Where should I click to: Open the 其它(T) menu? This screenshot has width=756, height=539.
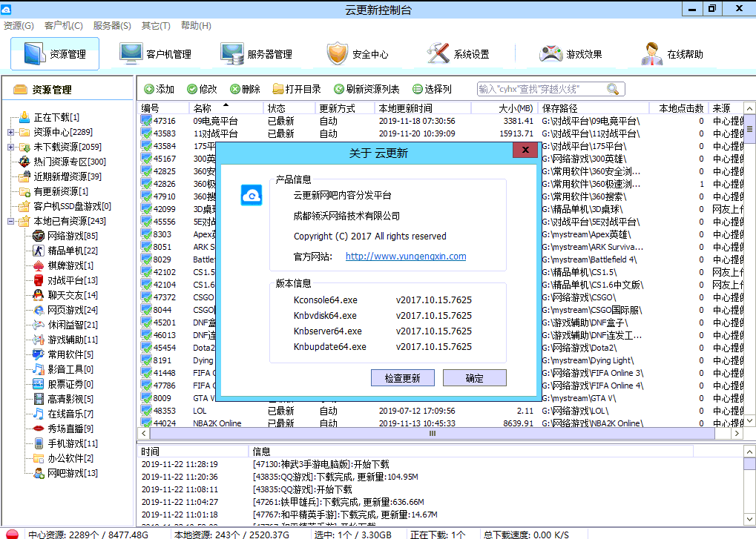tap(156, 25)
